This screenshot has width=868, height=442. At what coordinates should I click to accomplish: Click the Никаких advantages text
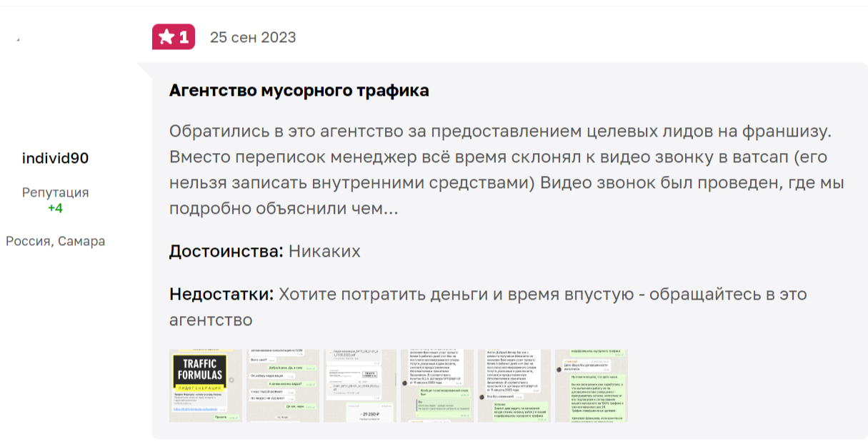[x=324, y=252]
